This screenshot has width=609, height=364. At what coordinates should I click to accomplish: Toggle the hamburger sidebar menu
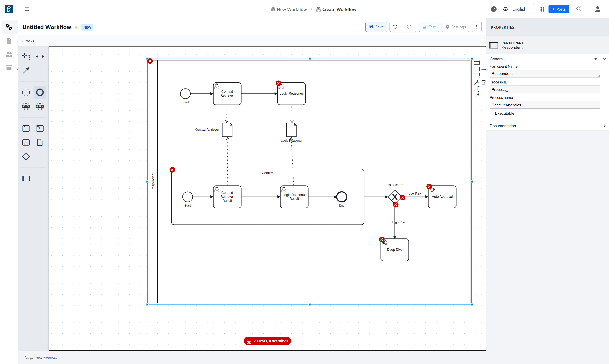point(27,9)
